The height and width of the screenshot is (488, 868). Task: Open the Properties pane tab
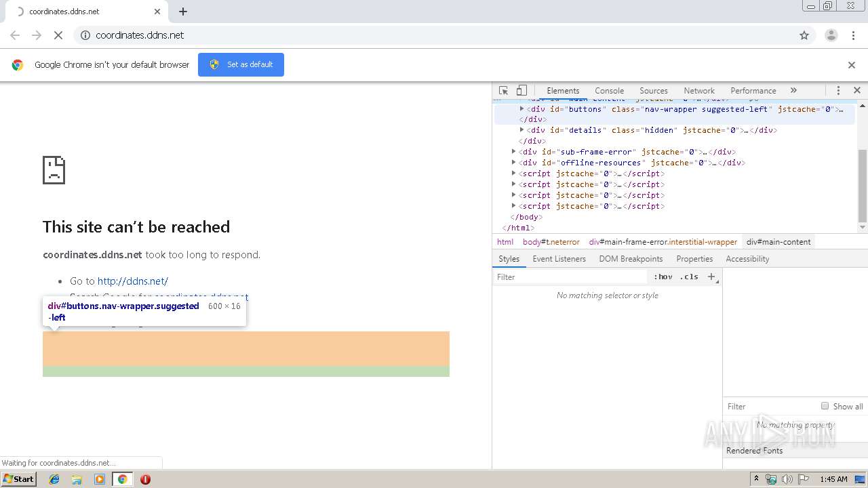point(694,259)
